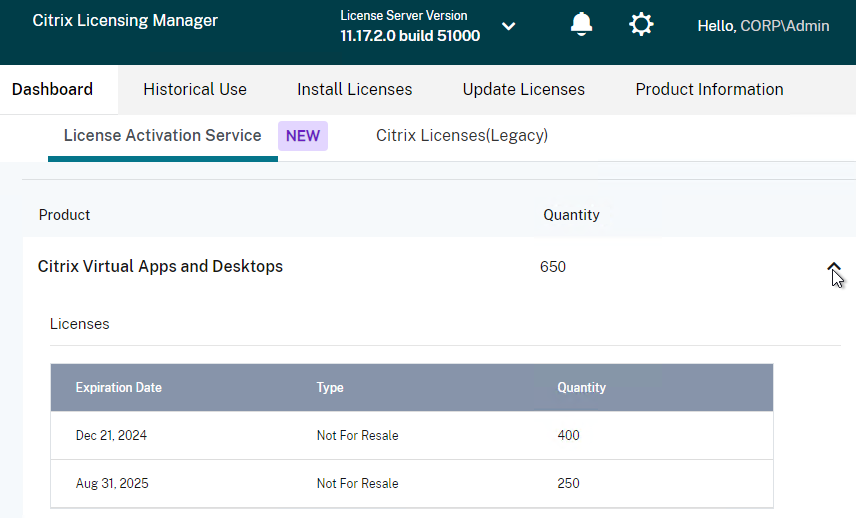Open the Update Licenses tab
856x518 pixels.
click(x=524, y=90)
